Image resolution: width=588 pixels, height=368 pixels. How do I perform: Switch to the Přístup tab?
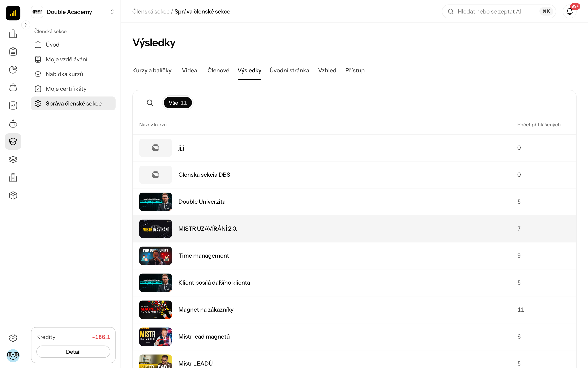355,70
